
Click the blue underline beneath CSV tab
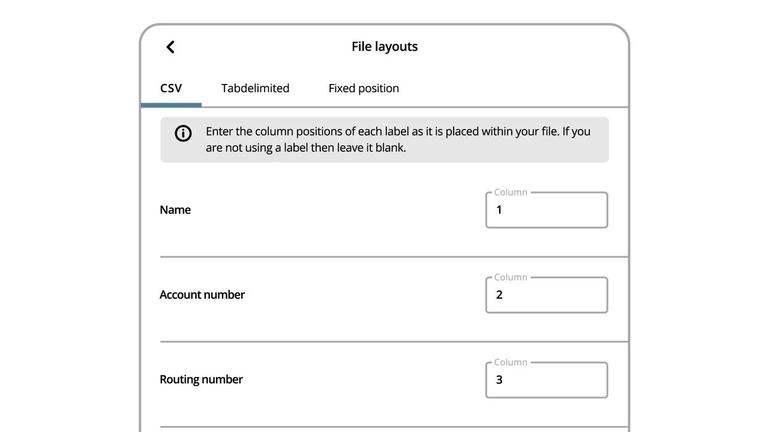tap(171, 104)
